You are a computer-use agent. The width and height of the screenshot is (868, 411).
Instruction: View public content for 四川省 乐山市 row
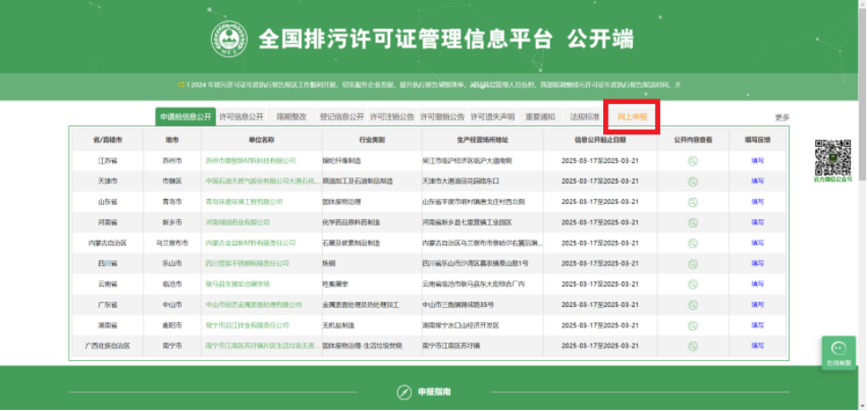pos(693,263)
